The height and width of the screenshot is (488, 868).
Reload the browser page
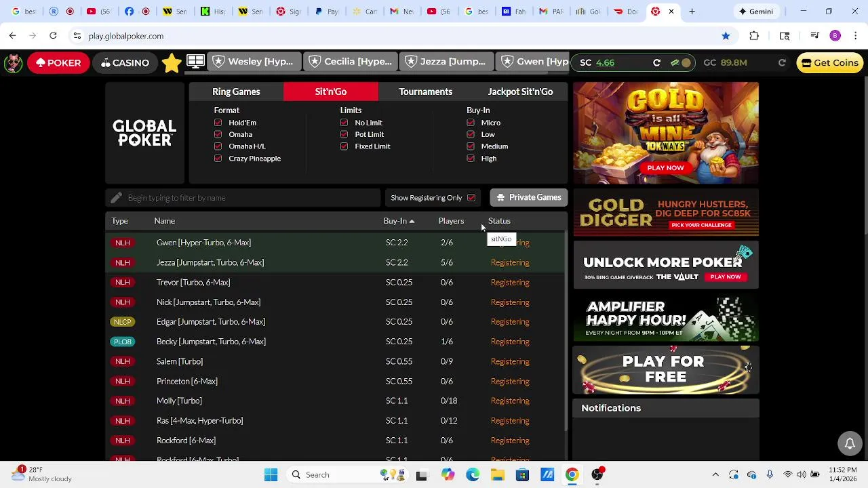[53, 35]
